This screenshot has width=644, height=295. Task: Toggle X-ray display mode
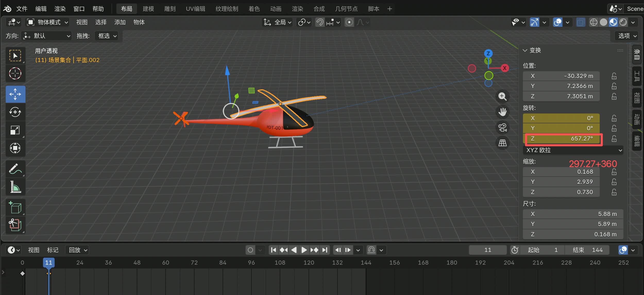coord(581,22)
